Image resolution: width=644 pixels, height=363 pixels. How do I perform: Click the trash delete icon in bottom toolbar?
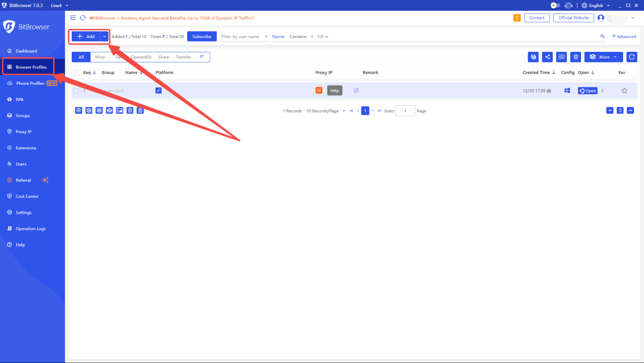pyautogui.click(x=140, y=110)
